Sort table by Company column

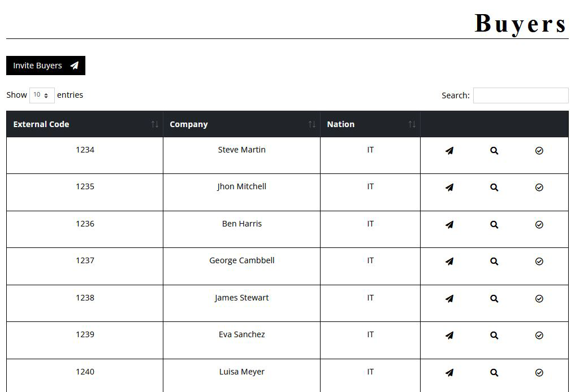coord(241,124)
